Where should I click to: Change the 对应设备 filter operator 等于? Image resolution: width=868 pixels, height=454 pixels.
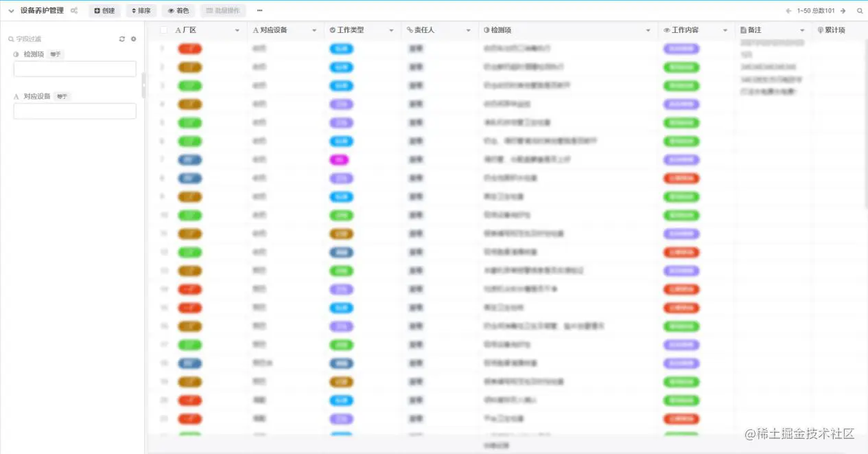coord(62,97)
